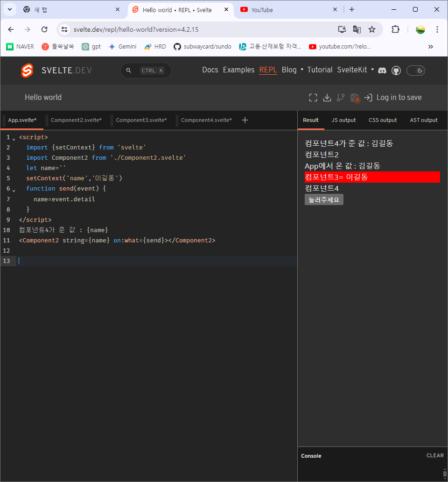
Task: Click the fork REPL icon
Action: point(341,98)
